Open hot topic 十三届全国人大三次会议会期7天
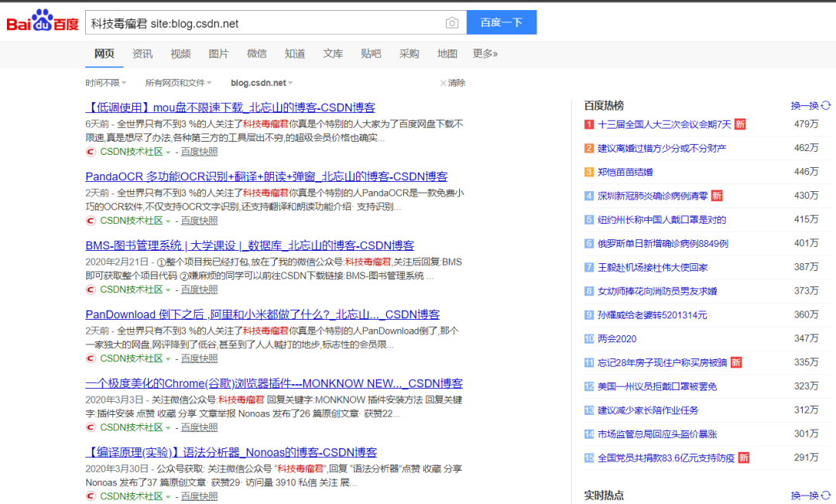 click(664, 125)
